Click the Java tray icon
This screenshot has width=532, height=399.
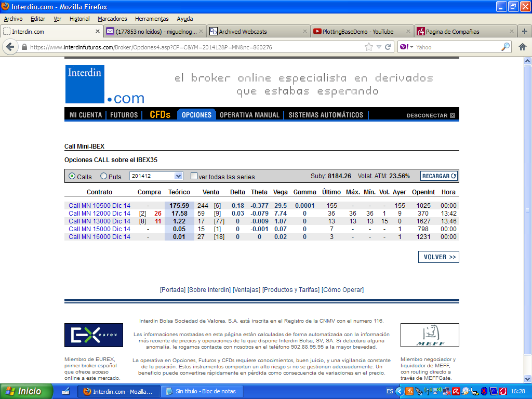click(409, 391)
